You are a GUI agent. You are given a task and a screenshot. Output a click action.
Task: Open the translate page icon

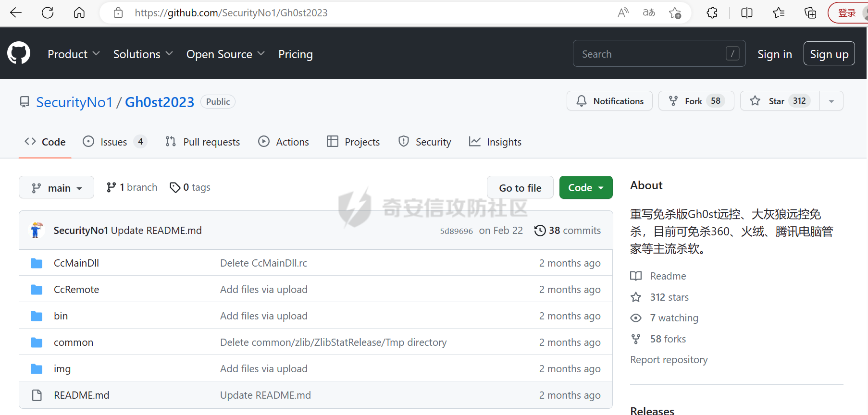point(649,13)
